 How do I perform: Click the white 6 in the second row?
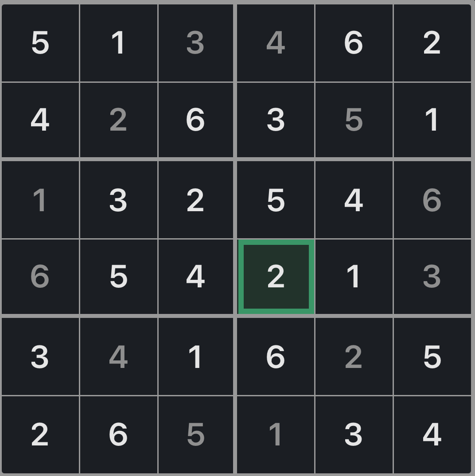195,120
